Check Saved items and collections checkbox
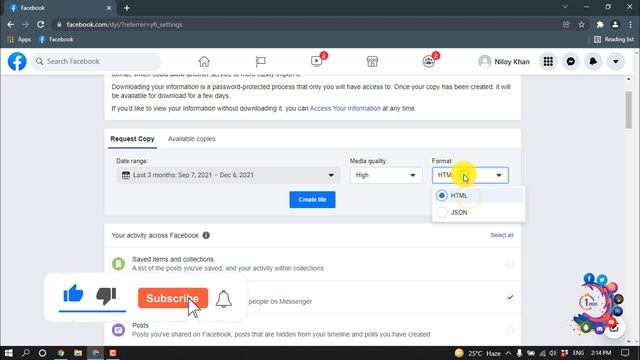640x360 pixels. [x=510, y=264]
